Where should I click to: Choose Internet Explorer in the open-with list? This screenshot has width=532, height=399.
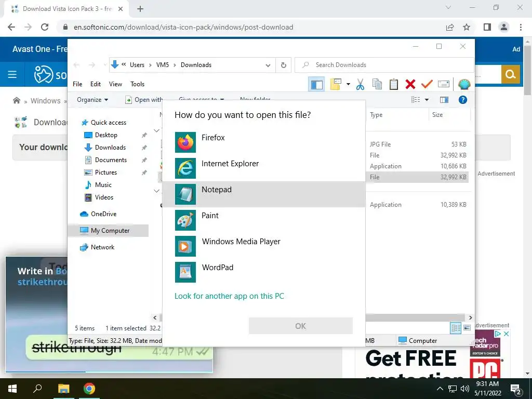[264, 168]
